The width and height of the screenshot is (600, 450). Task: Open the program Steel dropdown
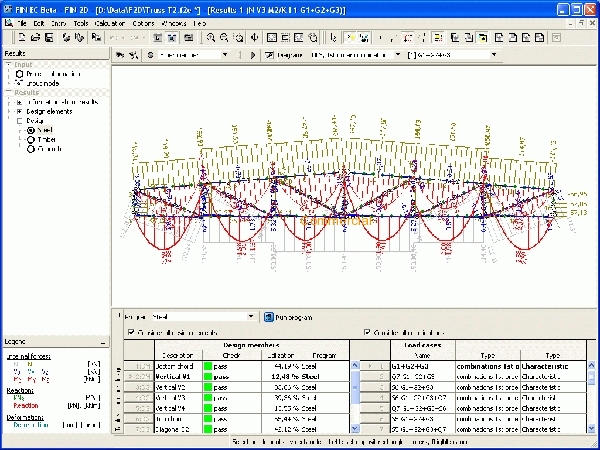click(249, 317)
